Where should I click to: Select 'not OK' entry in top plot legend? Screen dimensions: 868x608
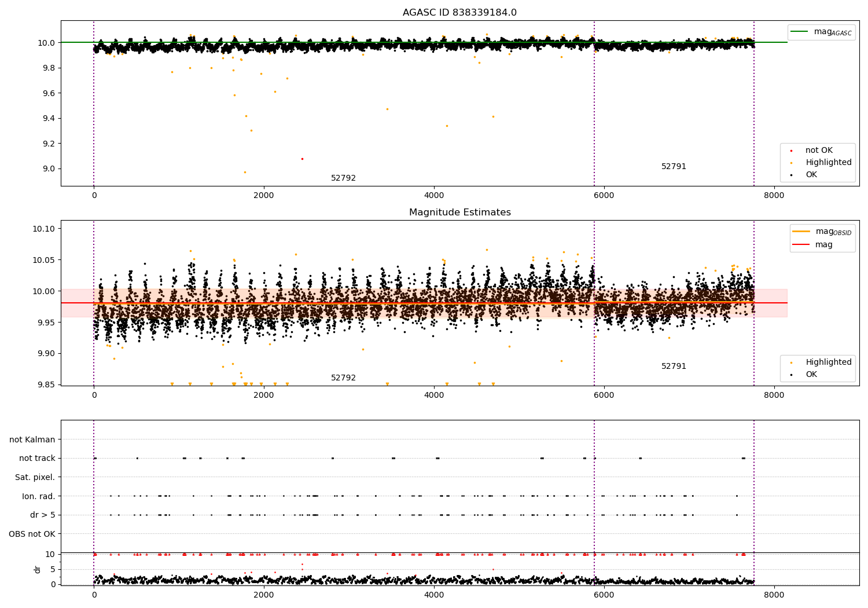[x=819, y=151]
